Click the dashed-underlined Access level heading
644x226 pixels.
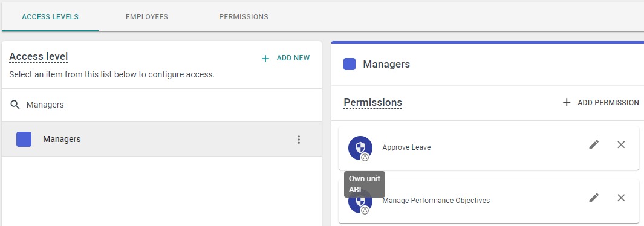coord(39,57)
